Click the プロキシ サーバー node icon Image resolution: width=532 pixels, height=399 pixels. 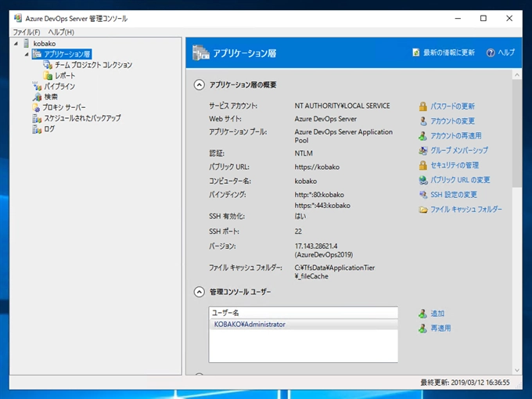(x=36, y=107)
